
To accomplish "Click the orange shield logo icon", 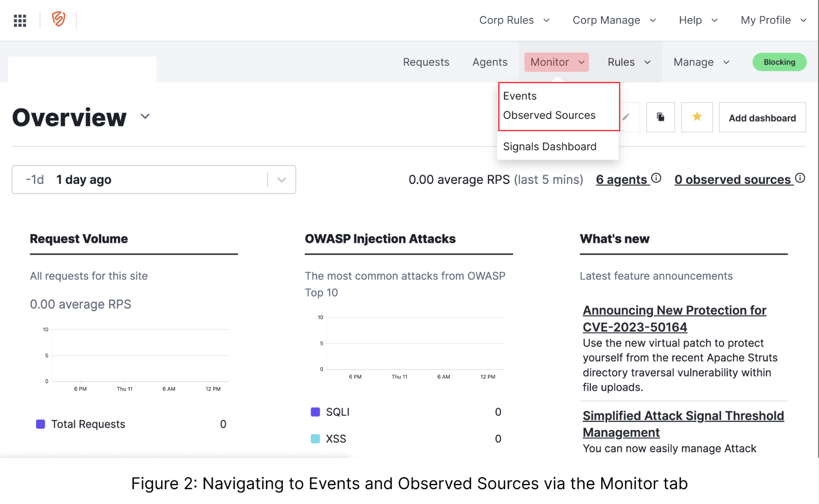I will coord(59,19).
